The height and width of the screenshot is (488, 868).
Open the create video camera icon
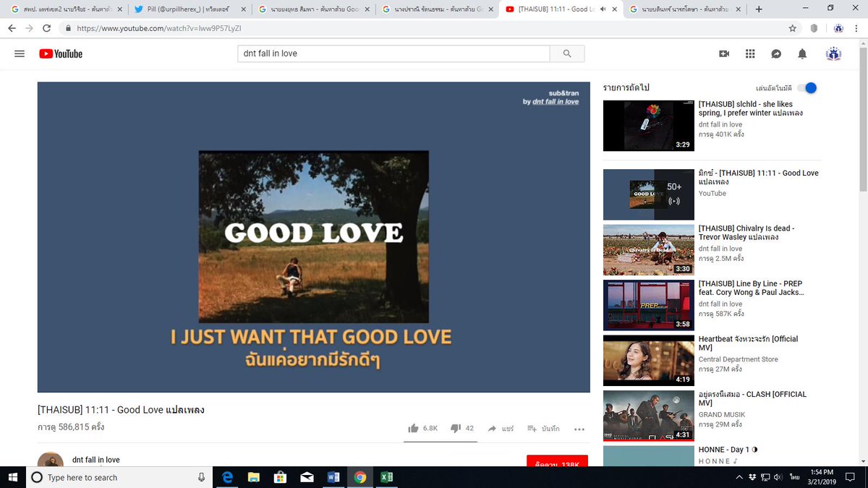coord(724,53)
